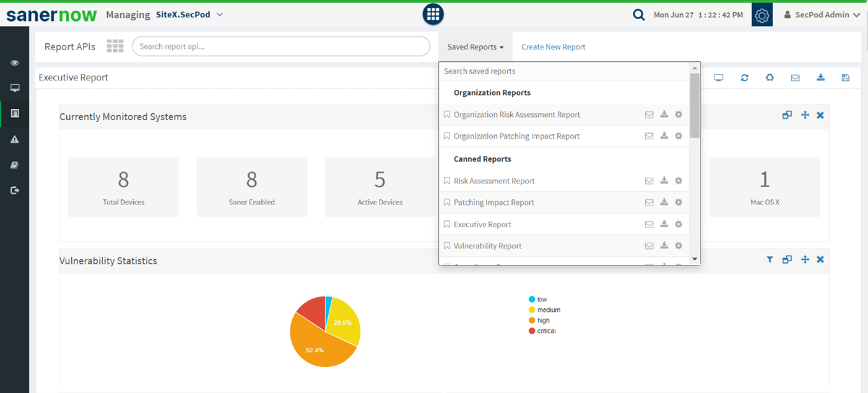Email Executive Report from saved list
The image size is (868, 393).
click(x=649, y=224)
